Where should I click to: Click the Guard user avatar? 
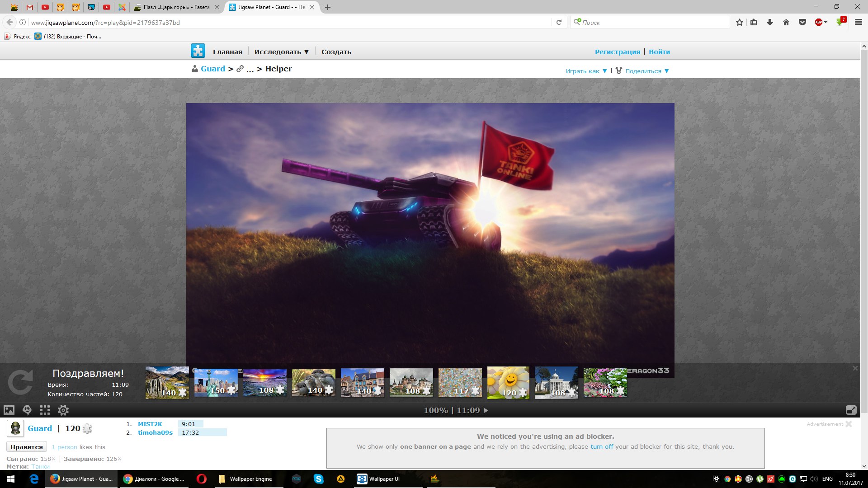coord(15,428)
